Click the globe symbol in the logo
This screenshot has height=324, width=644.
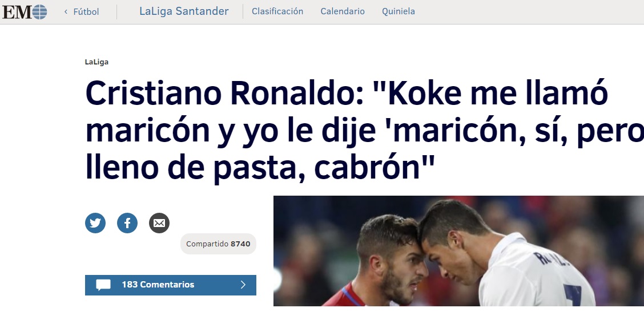[39, 12]
